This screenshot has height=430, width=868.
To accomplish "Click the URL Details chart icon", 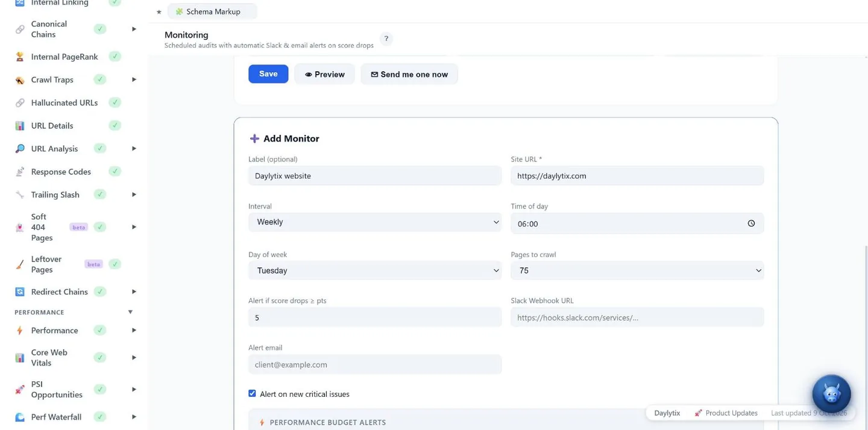I will pos(20,126).
